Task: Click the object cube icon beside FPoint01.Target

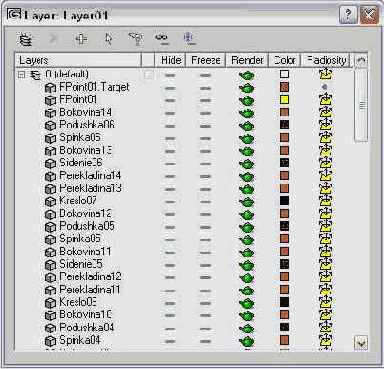Action: click(50, 88)
